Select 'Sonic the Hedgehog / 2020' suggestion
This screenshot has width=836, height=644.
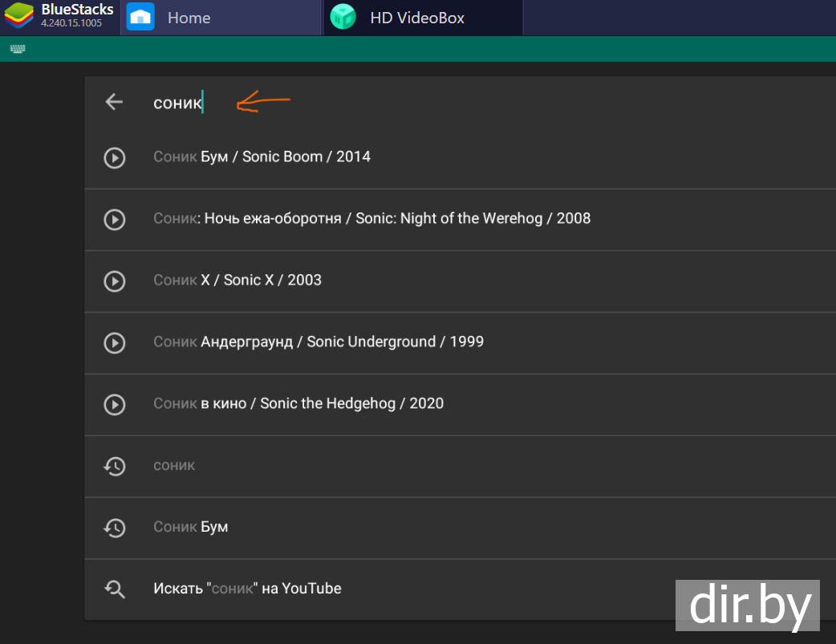[298, 404]
